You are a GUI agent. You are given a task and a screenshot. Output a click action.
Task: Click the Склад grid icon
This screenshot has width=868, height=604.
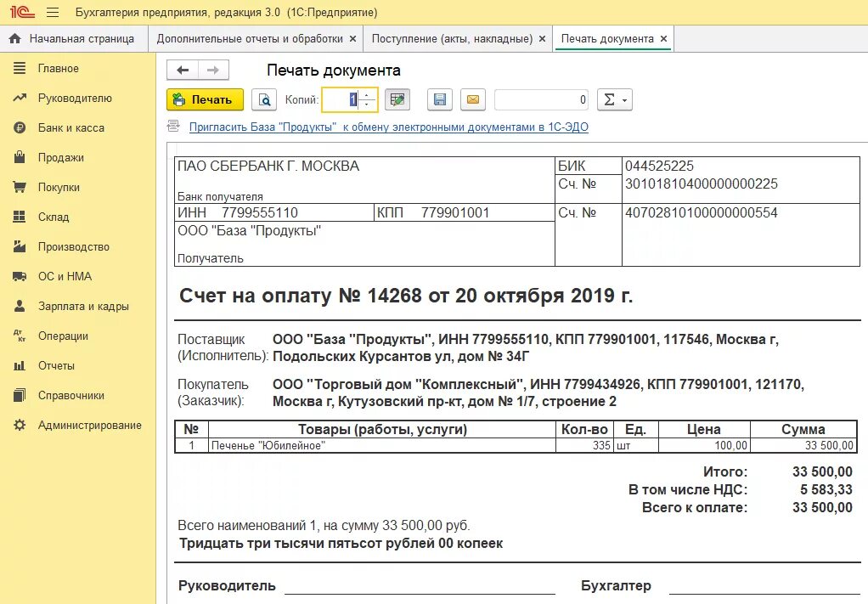(x=20, y=217)
